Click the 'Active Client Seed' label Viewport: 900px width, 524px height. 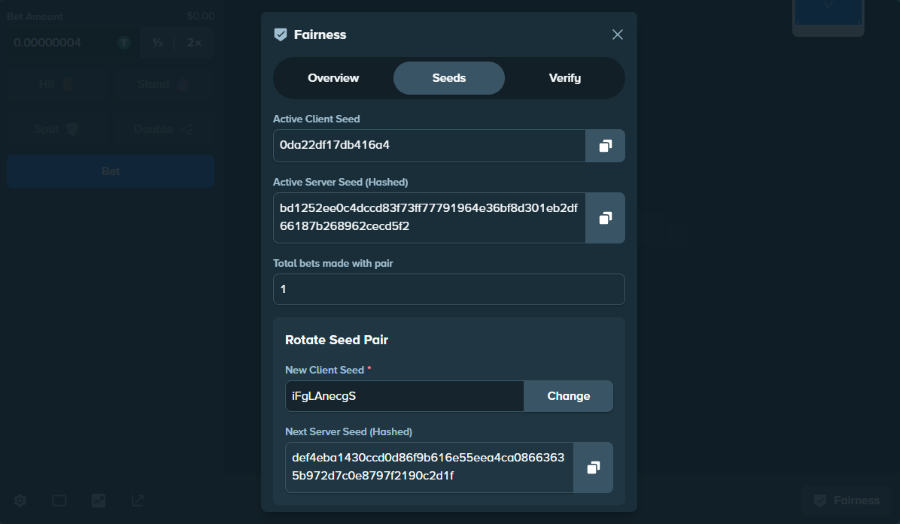pos(316,119)
